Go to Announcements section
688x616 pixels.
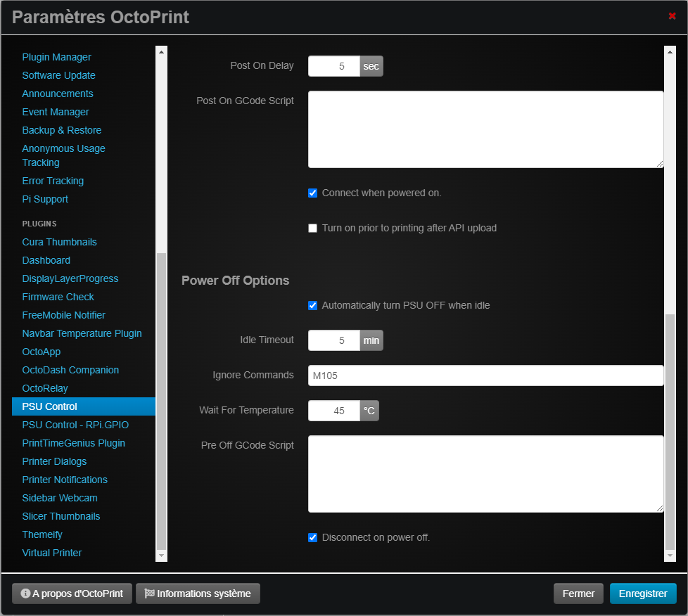point(58,94)
